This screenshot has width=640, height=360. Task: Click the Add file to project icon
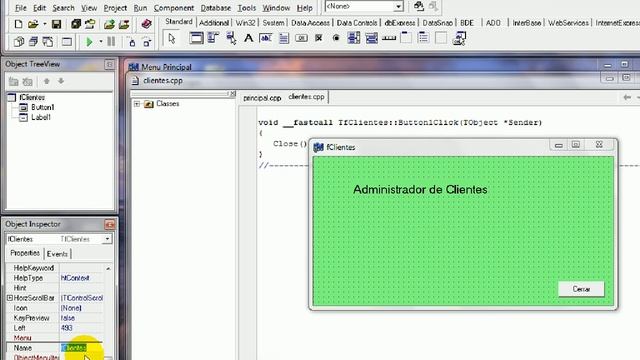click(x=109, y=24)
